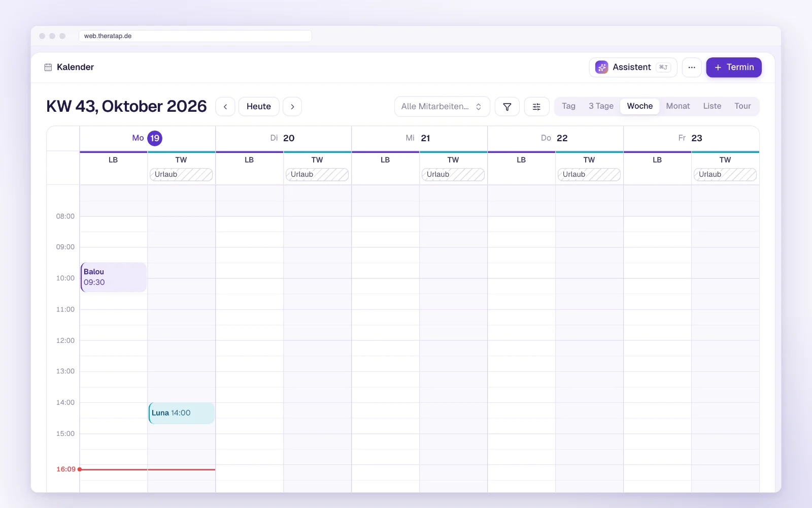
Task: Click the Mo 19 day header
Action: 147,138
